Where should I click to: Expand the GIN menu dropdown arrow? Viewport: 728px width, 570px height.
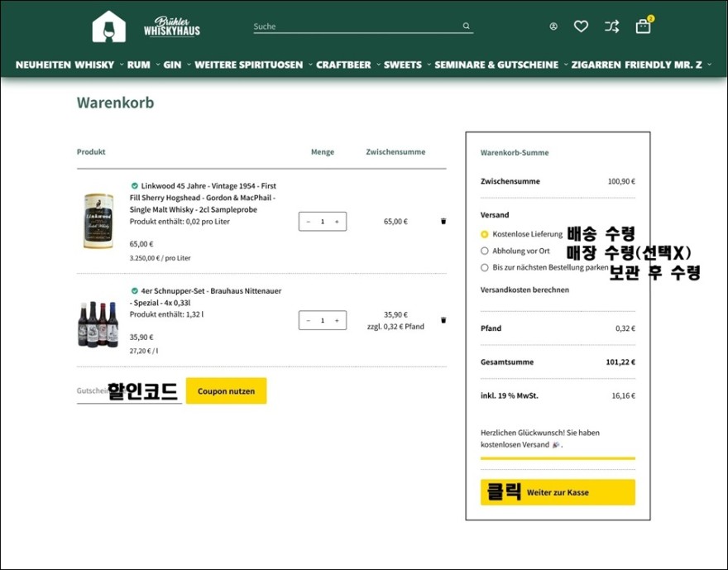189,65
